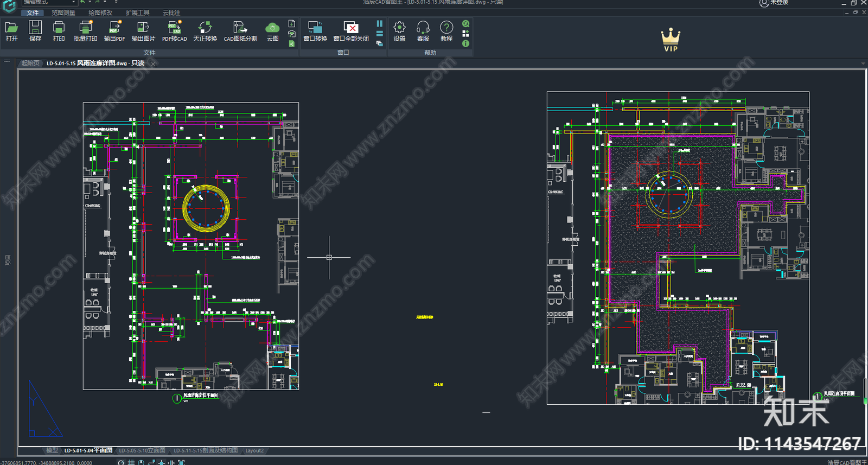Toggle fullscreen display icon in status bar
This screenshot has width=868, height=465.
click(x=181, y=462)
